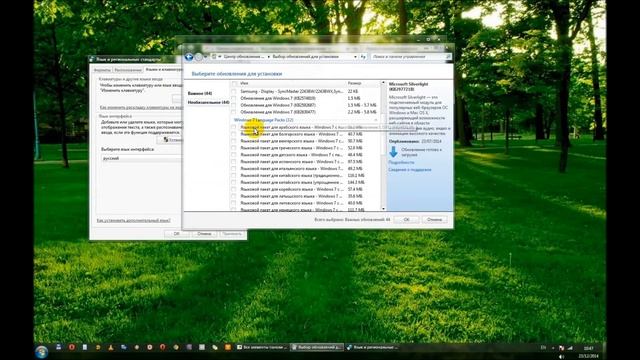The image size is (640, 360).
Task: Open the address bar history dropdown arrow
Action: click(x=355, y=57)
